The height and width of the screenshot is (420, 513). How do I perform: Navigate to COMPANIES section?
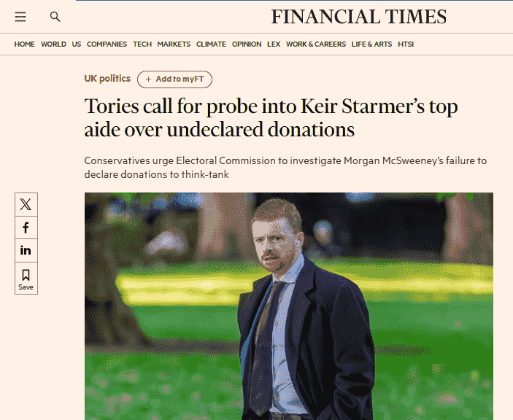pos(107,44)
